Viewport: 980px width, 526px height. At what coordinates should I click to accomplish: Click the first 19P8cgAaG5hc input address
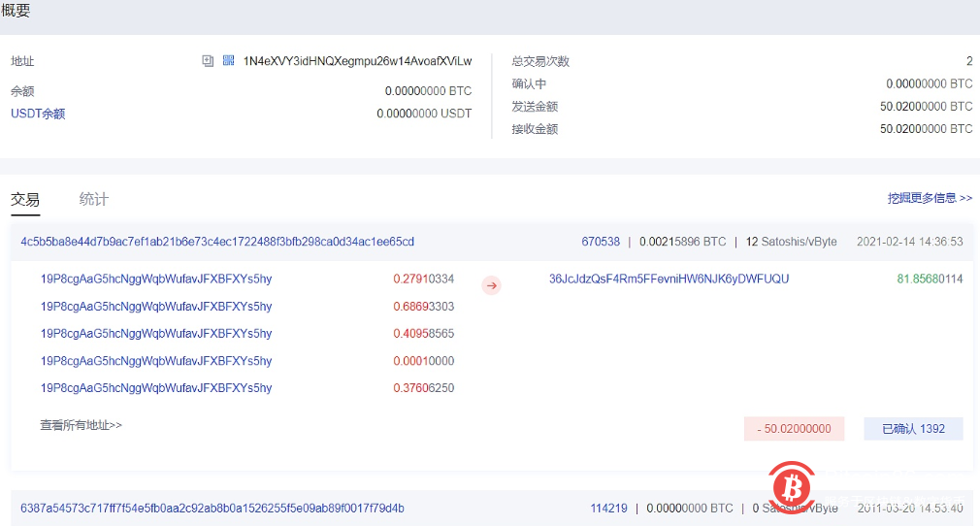pos(156,279)
